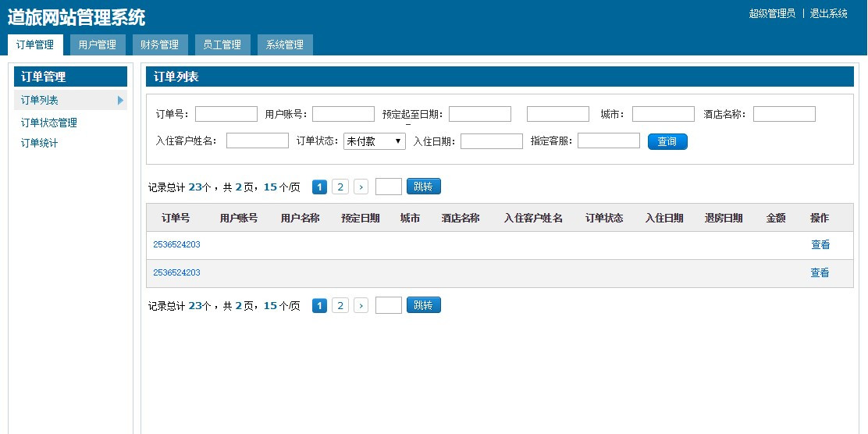The image size is (868, 434).
Task: Click next page arrow in bottom pagination
Action: (x=361, y=305)
